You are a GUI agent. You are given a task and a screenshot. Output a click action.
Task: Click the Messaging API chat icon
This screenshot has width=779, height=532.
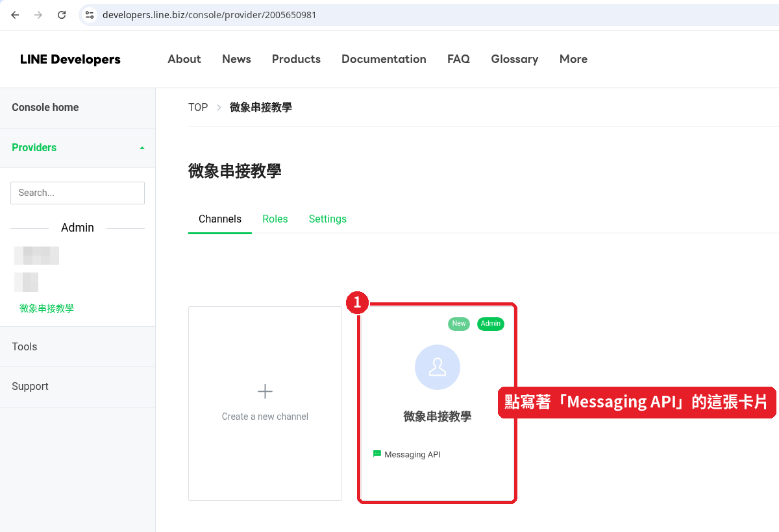(x=377, y=454)
